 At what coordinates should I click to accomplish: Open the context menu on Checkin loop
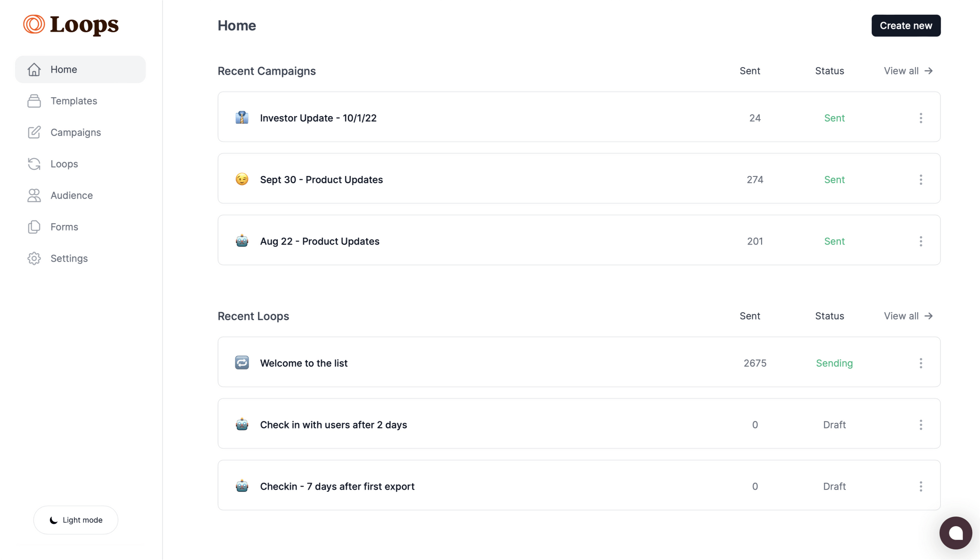click(921, 486)
